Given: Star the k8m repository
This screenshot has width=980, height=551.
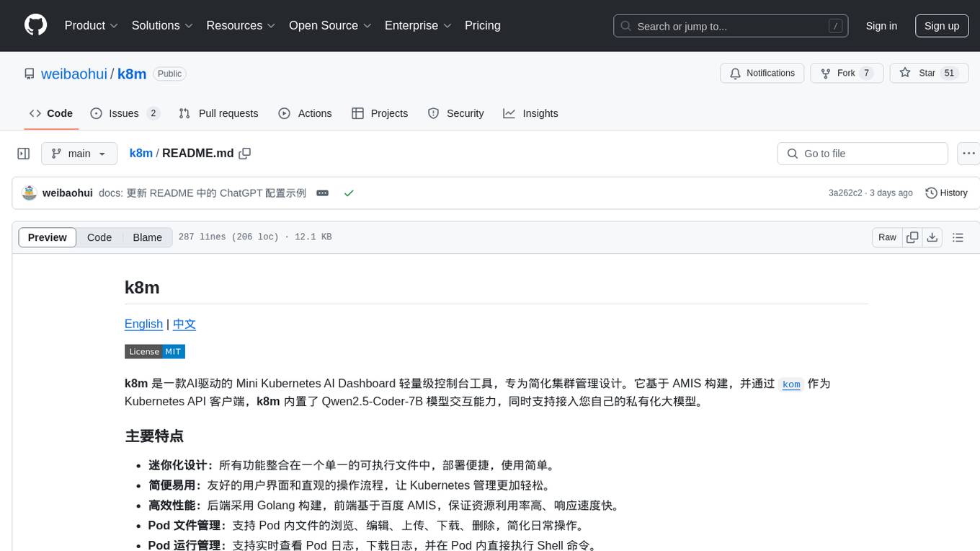Looking at the screenshot, I should point(929,74).
